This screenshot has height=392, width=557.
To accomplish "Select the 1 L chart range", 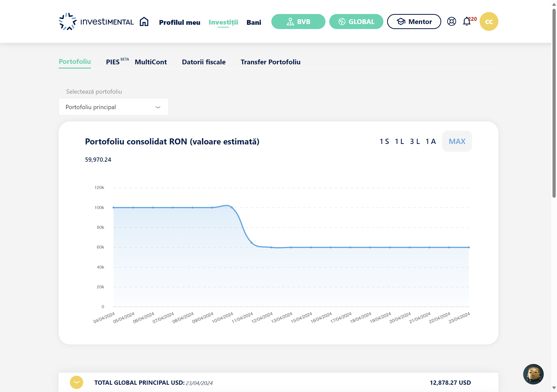I will click(399, 141).
